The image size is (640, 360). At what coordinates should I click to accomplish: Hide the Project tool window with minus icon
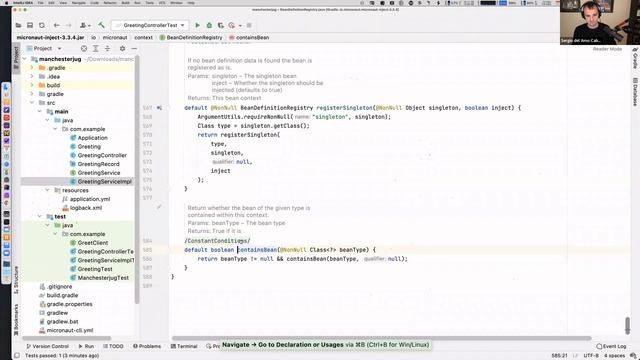tap(134, 49)
